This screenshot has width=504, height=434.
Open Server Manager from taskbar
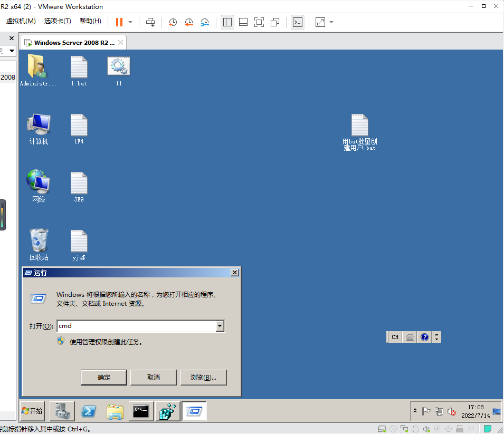(x=62, y=411)
